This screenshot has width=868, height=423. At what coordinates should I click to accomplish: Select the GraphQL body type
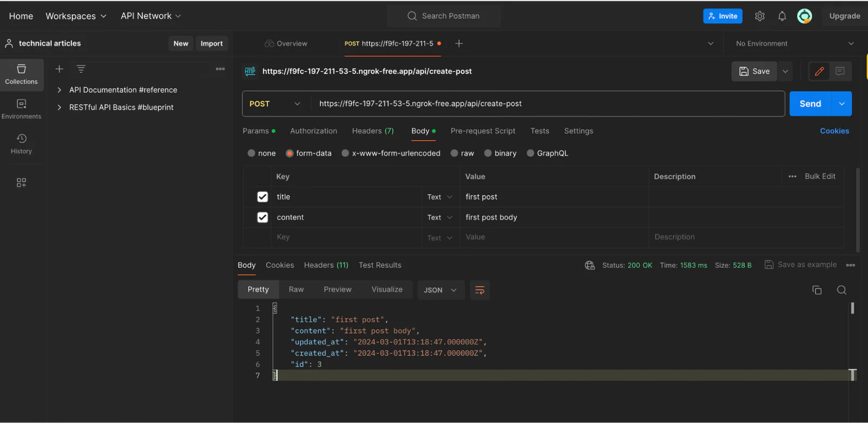pos(531,153)
